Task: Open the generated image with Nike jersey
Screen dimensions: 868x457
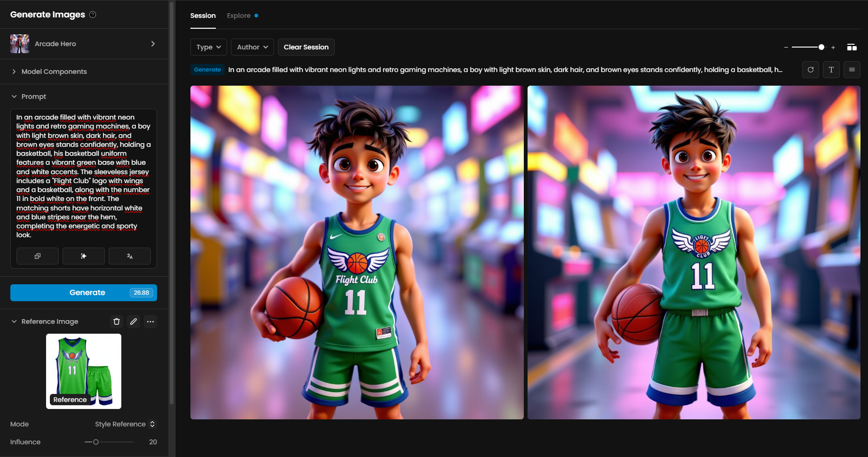Action: pyautogui.click(x=357, y=252)
